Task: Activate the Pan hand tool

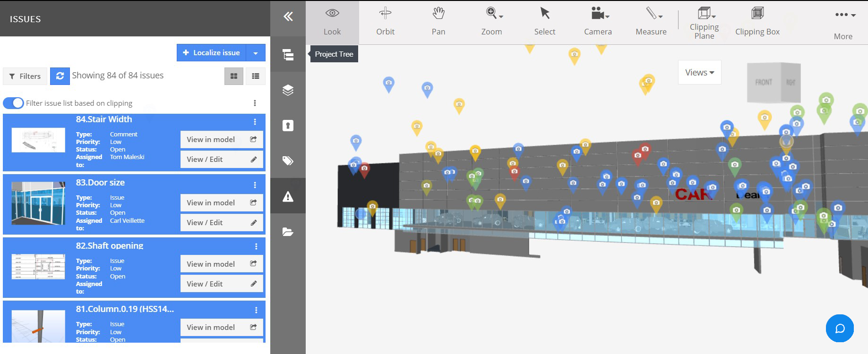Action: [438, 22]
